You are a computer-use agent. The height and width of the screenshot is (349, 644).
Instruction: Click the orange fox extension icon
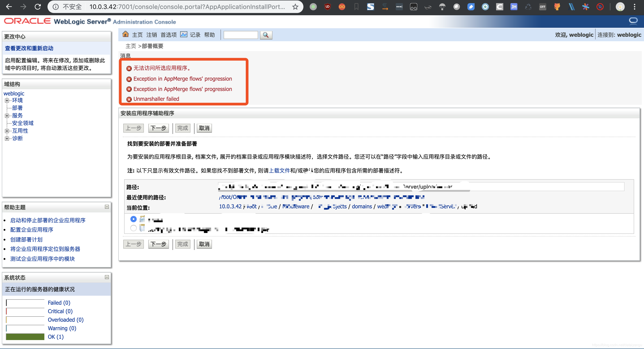pyautogui.click(x=557, y=7)
